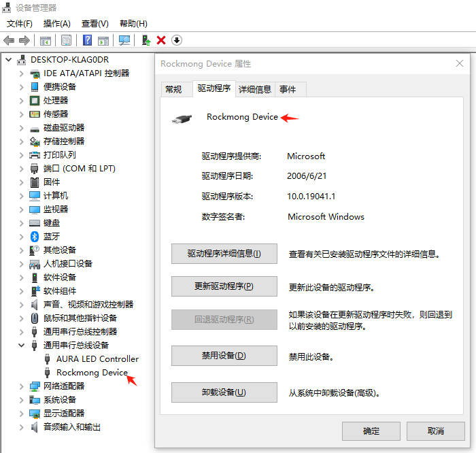The image size is (476, 453).
Task: Click the 监视器 monitor icon
Action: 35,209
